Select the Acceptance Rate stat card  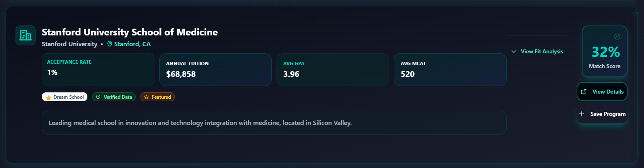coord(98,70)
